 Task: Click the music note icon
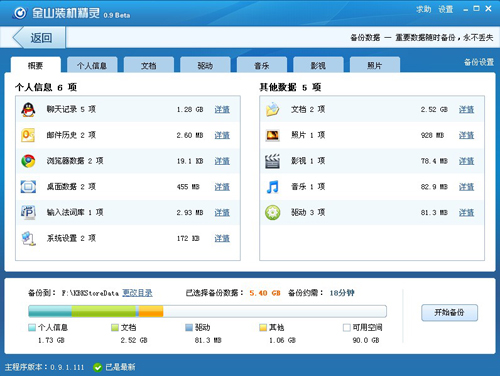coord(272,187)
